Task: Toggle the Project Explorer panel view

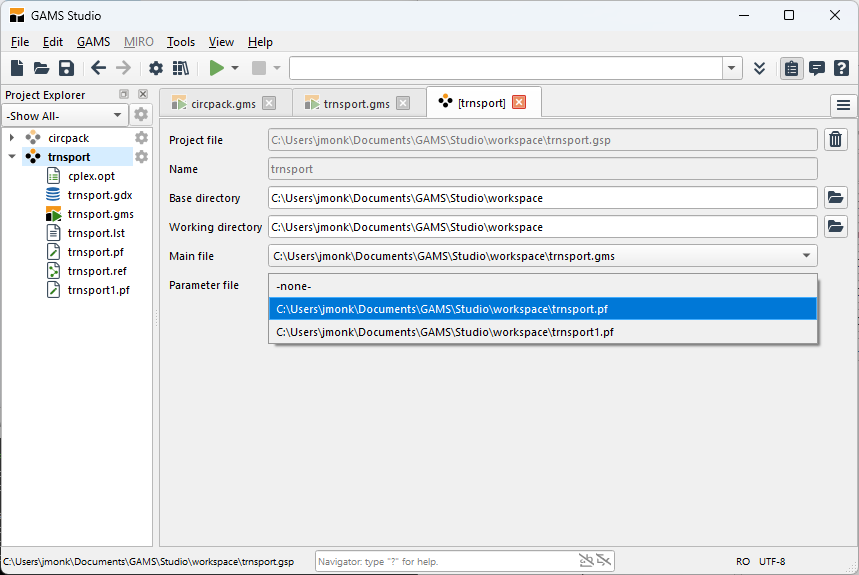Action: (x=792, y=68)
